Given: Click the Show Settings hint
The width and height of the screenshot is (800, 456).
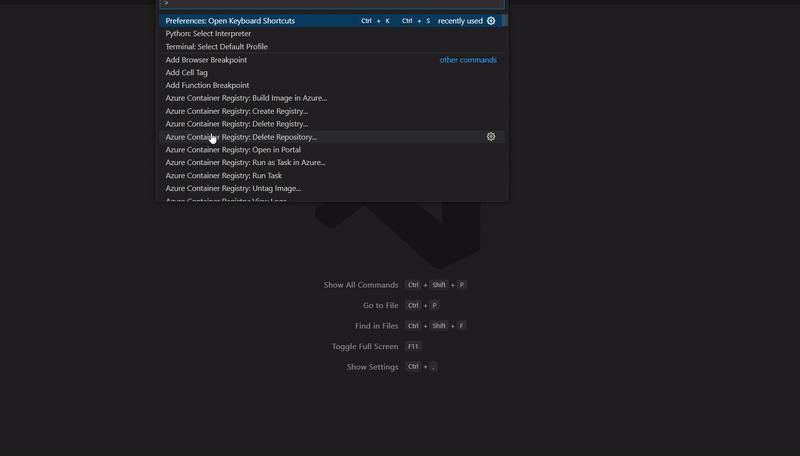Looking at the screenshot, I should click(372, 367).
